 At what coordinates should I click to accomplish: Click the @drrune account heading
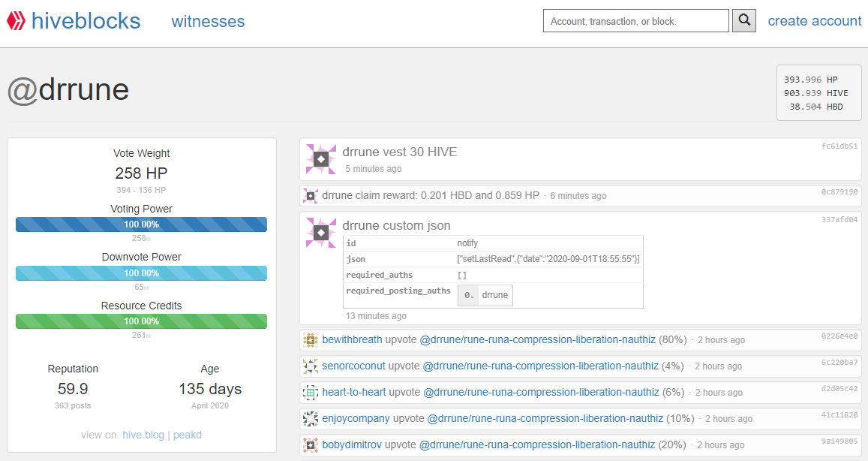pos(68,90)
